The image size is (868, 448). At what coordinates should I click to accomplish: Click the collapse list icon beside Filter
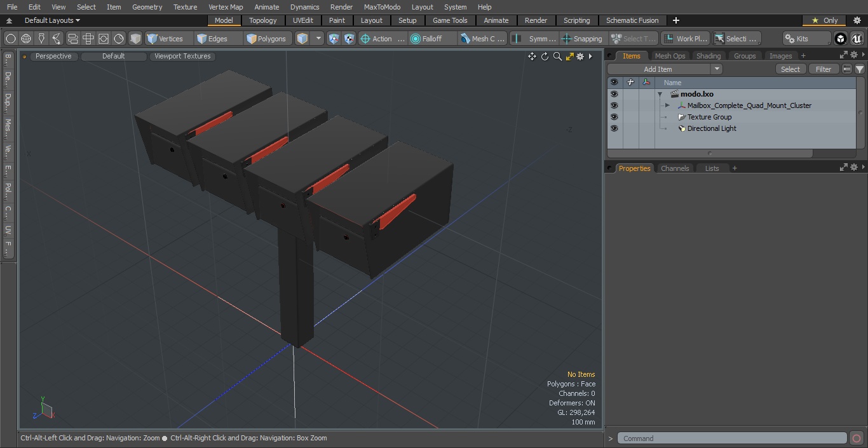click(847, 69)
